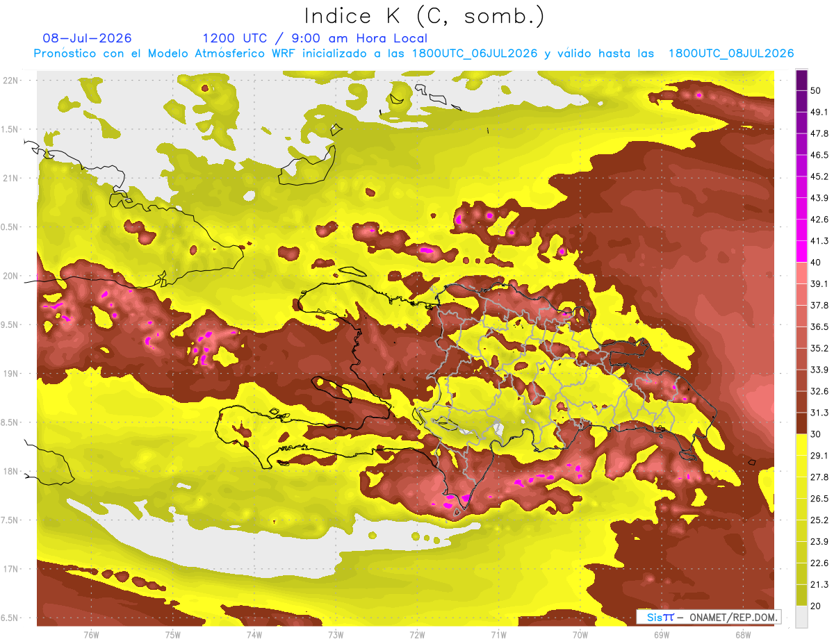Viewport: 834px width, 644px height.
Task: Click the "23.9" legend value
Action: point(819,541)
